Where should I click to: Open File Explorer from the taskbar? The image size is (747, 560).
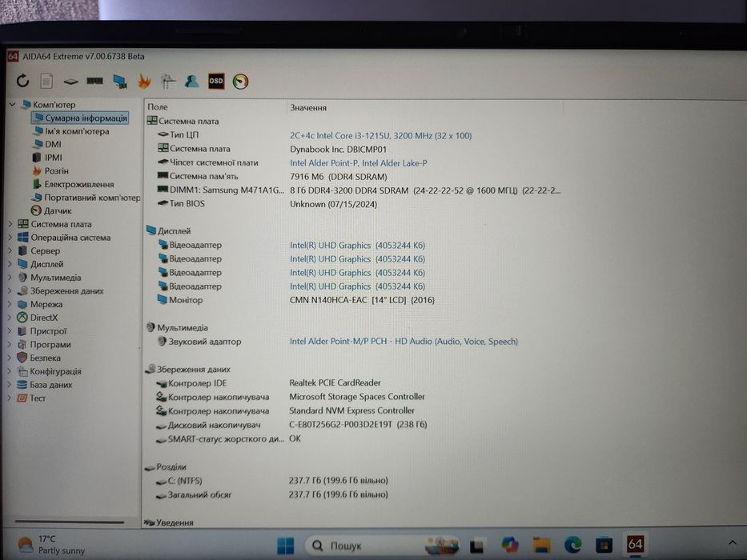pyautogui.click(x=542, y=545)
